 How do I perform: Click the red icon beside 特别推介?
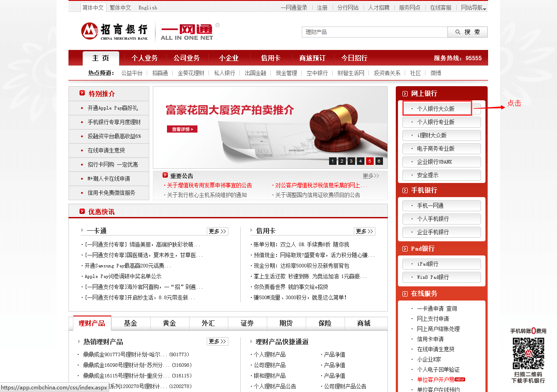point(82,93)
